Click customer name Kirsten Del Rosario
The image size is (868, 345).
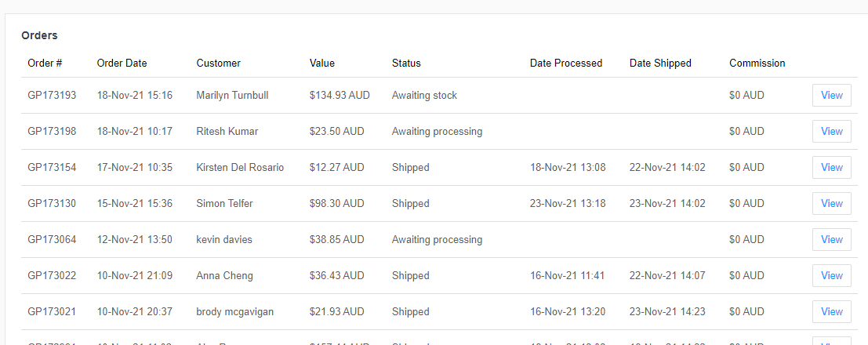coord(240,167)
